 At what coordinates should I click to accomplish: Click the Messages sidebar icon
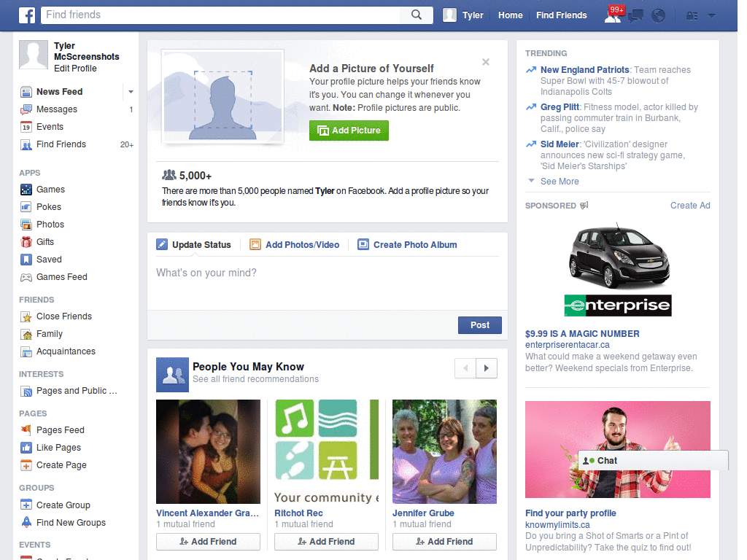(26, 109)
